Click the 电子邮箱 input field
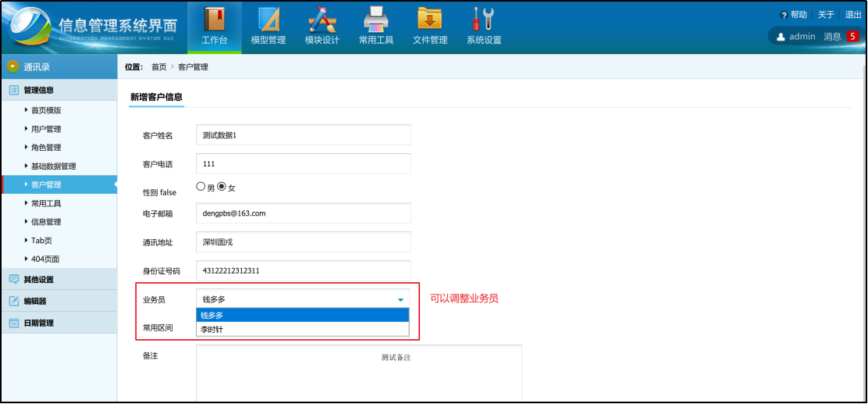Viewport: 868px width, 404px height. (304, 213)
